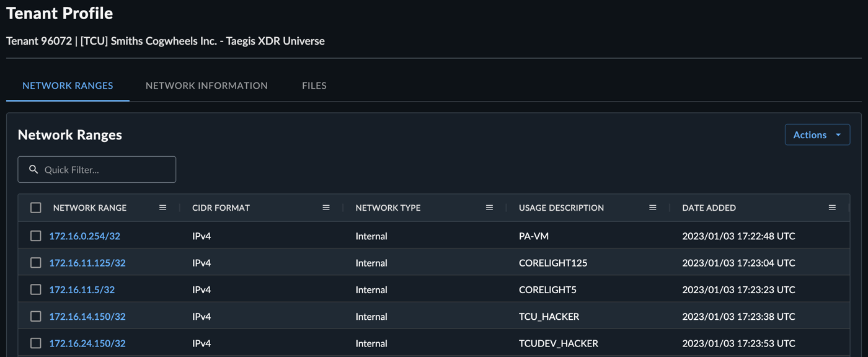The image size is (868, 357).
Task: Open CIDR Format column menu icon
Action: tap(326, 208)
